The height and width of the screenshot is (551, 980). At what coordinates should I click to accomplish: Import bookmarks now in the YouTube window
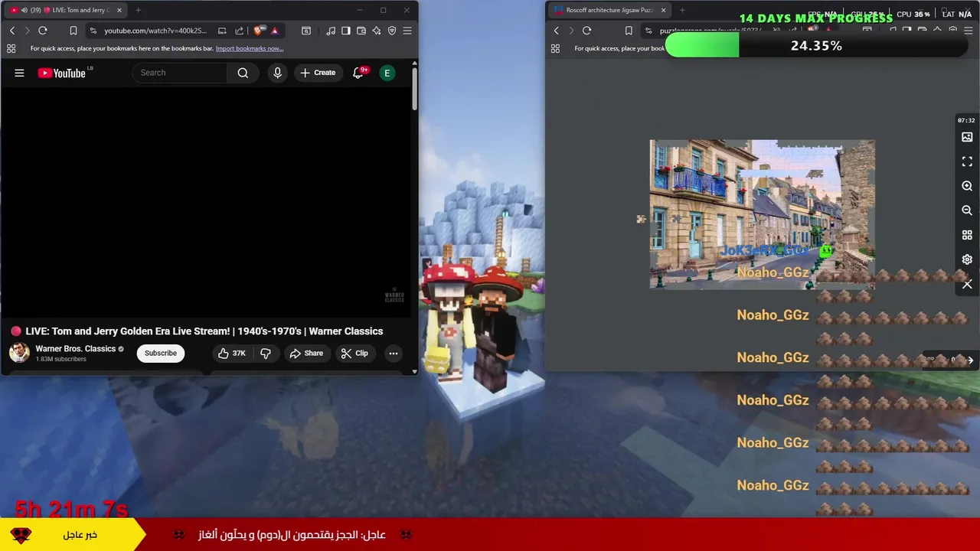249,48
